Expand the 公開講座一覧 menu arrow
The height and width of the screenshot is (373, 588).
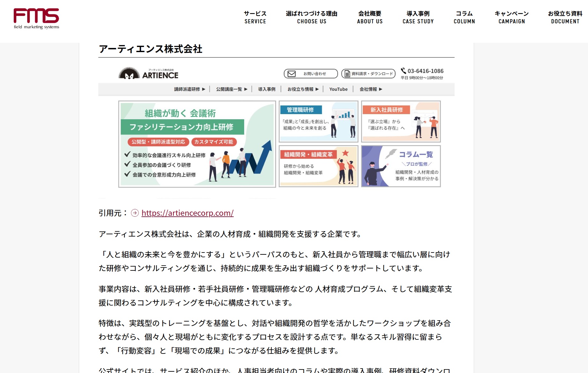coord(246,89)
